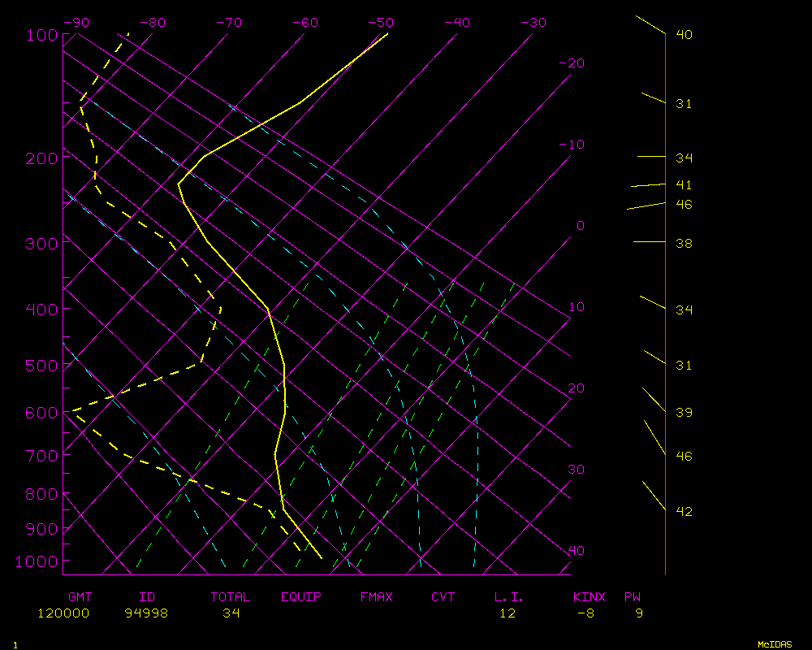
Task: Click the GMT label below the chart
Action: (x=80, y=597)
